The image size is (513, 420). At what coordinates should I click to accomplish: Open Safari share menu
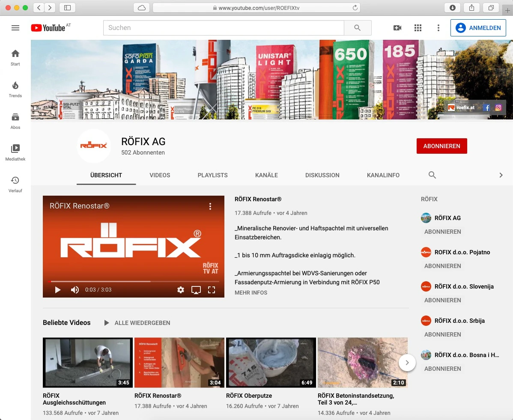(471, 8)
